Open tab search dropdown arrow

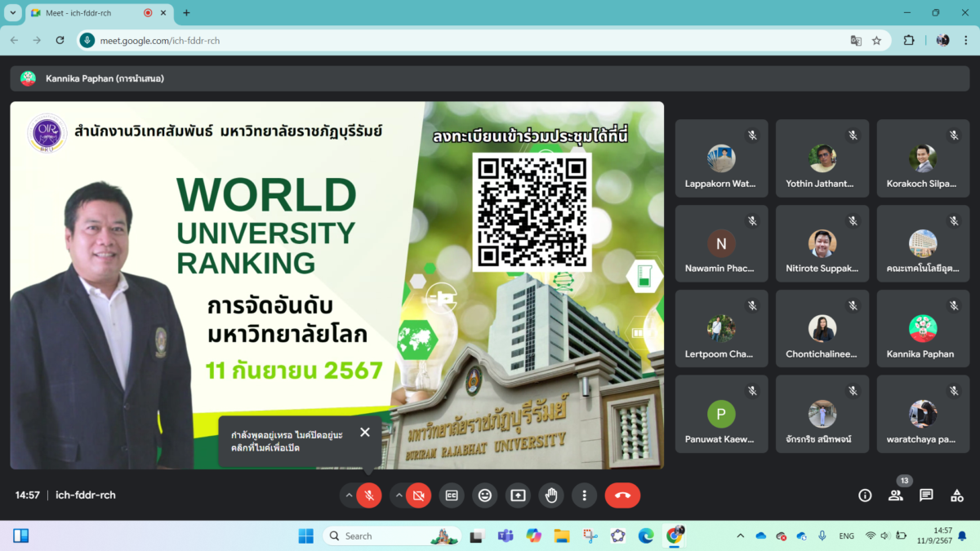13,12
